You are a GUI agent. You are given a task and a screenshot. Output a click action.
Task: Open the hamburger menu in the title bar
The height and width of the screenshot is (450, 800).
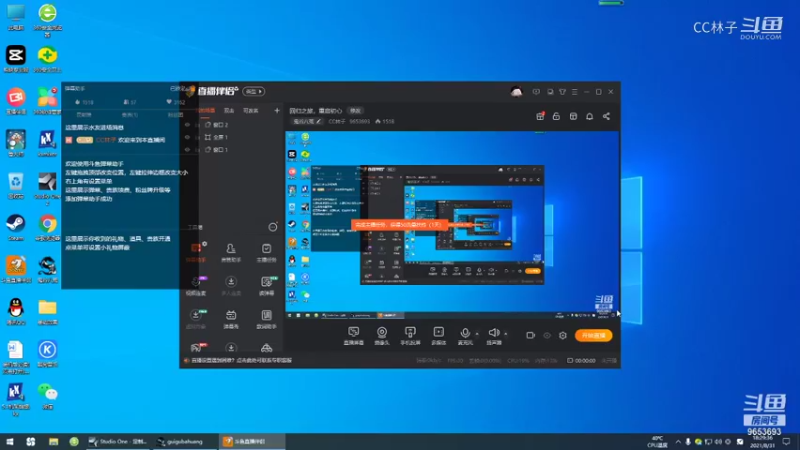tap(574, 92)
